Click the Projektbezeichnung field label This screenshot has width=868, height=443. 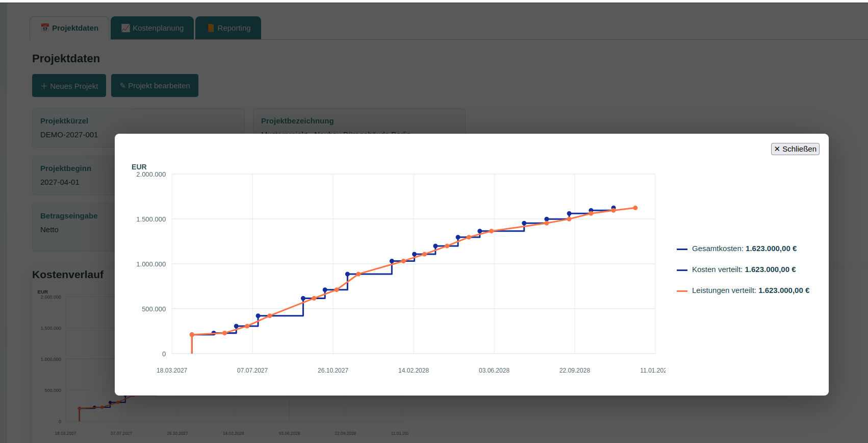pos(297,121)
